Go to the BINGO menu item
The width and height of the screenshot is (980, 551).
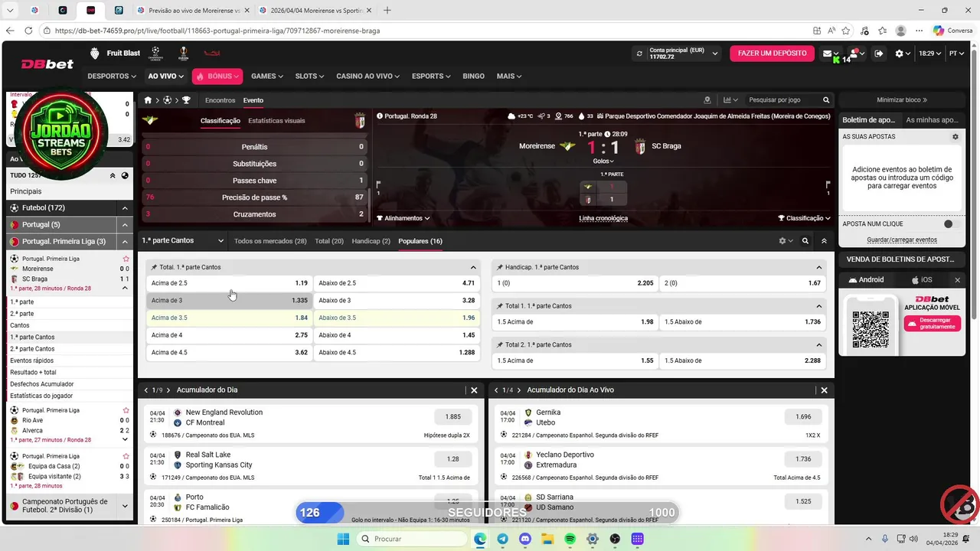tap(473, 77)
